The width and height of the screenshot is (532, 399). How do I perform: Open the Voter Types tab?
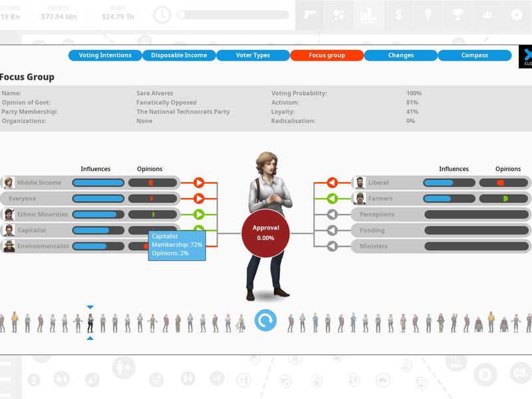[253, 55]
